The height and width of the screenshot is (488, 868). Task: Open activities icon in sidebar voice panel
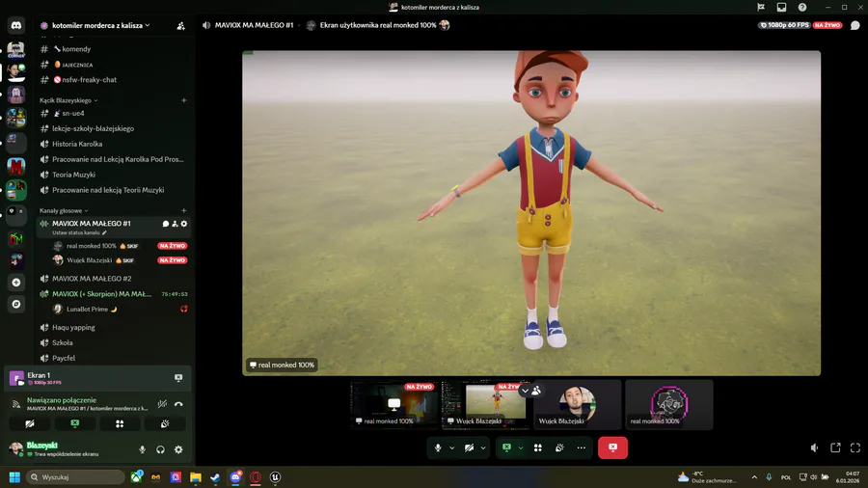pos(120,423)
